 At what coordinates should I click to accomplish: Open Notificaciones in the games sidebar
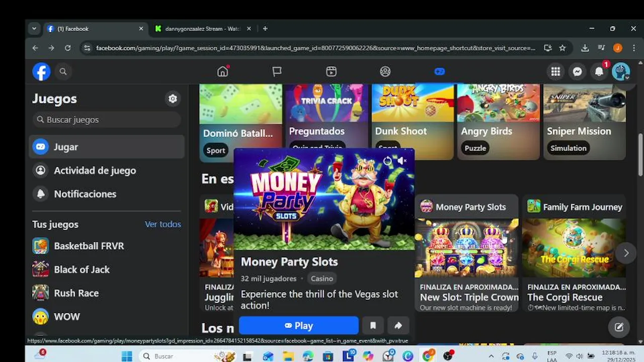point(107,194)
